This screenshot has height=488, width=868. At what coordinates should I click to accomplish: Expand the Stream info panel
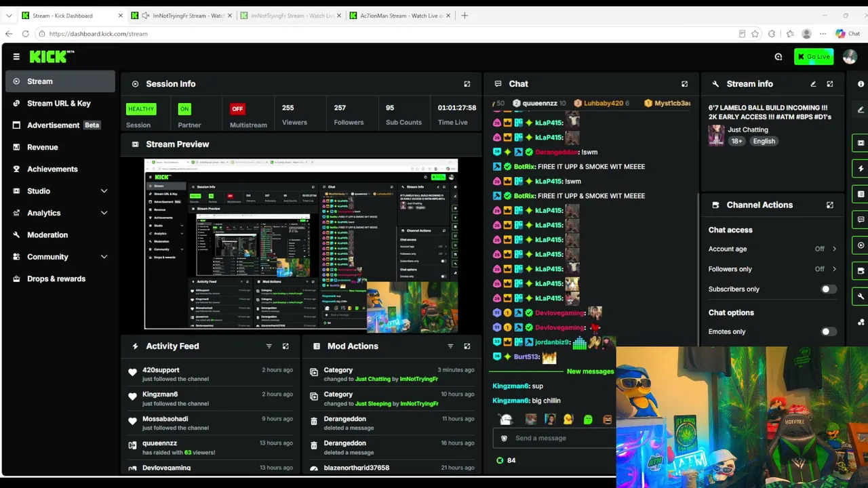829,84
